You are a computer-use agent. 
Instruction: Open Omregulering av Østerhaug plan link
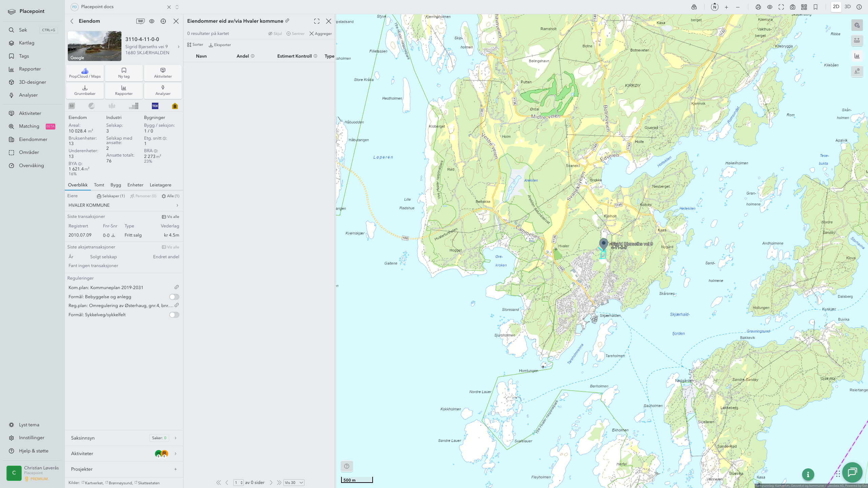[x=177, y=305]
